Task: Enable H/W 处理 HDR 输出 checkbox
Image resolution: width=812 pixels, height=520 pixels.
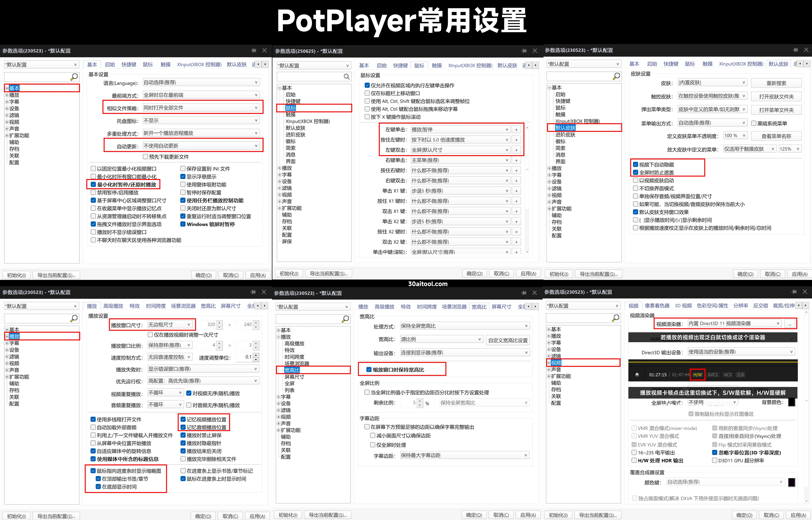Action: (x=634, y=460)
